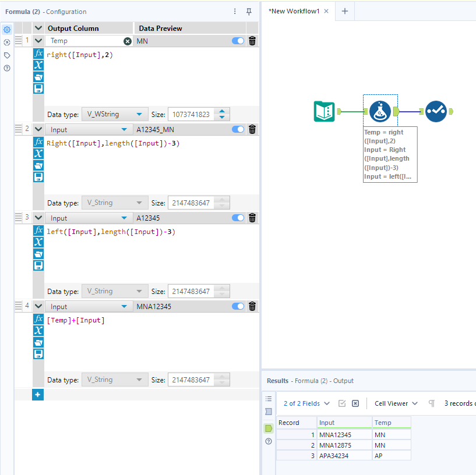The width and height of the screenshot is (476, 475).
Task: Open the Configuration gear tab in sidebar
Action: (x=7, y=30)
